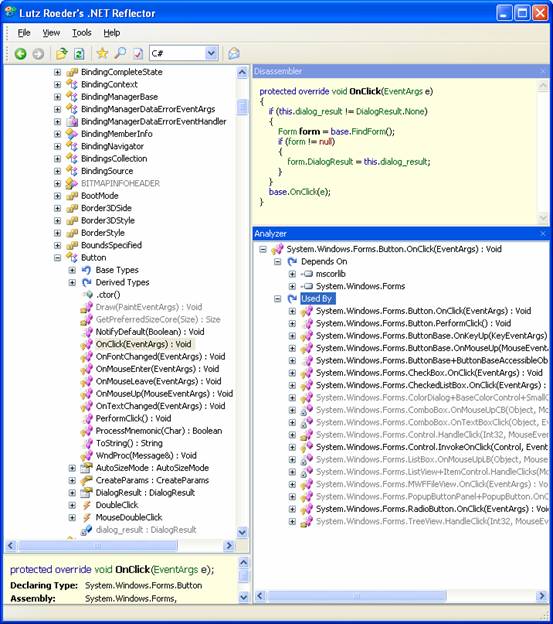Click Analyzer horizontal scrollbar left arrow
Viewport: 553px width, 624px height.
coord(260,596)
